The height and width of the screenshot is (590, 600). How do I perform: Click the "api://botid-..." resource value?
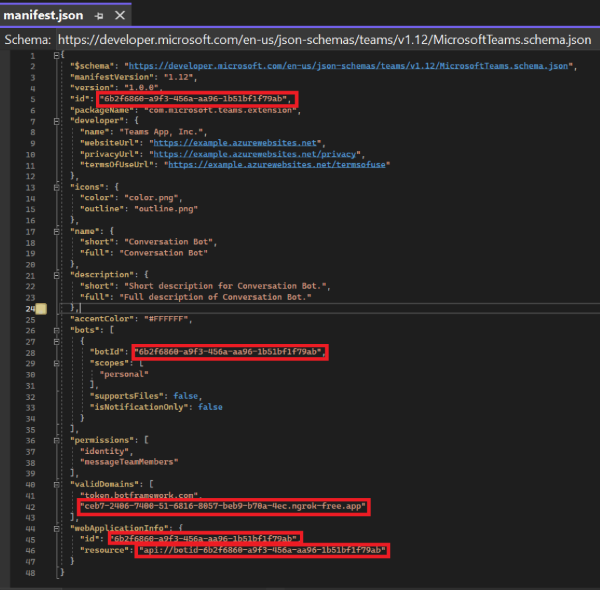coord(262,550)
